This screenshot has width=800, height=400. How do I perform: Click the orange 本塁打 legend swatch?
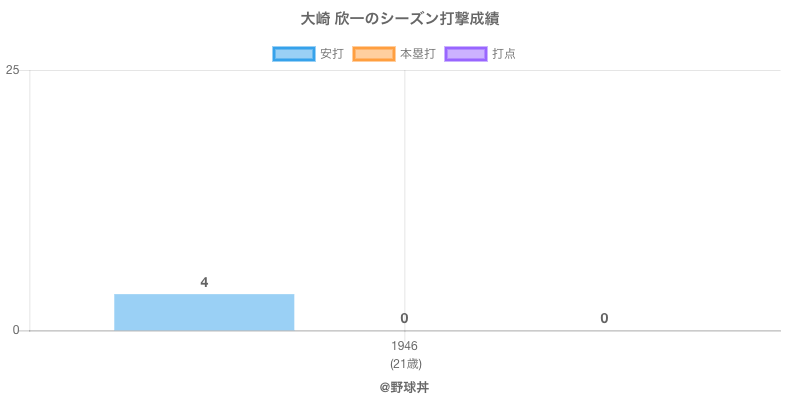373,54
